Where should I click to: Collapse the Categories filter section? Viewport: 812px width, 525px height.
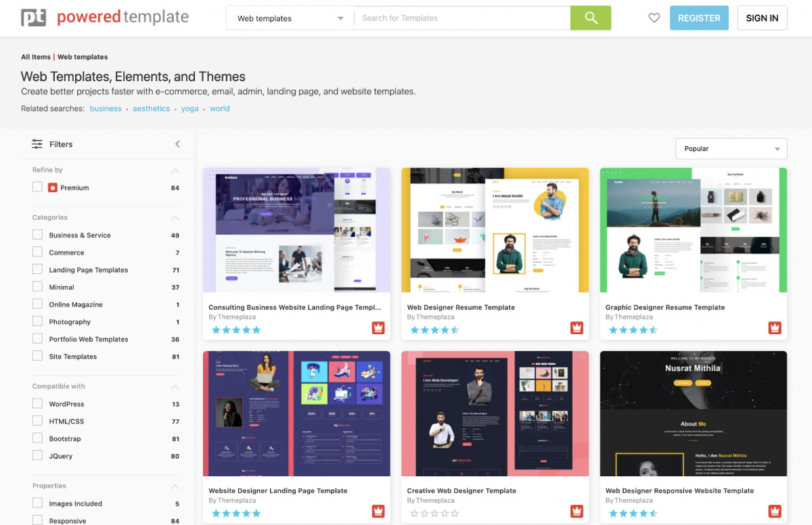tap(175, 218)
